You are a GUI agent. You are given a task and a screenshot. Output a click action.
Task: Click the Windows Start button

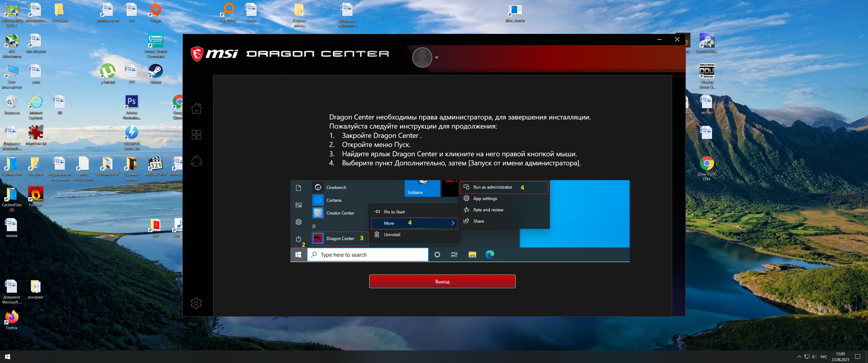7,357
